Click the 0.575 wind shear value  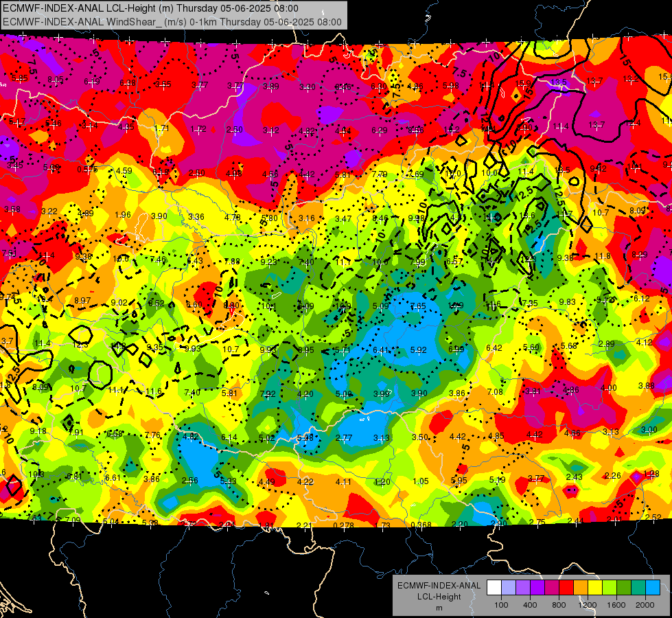[87, 170]
